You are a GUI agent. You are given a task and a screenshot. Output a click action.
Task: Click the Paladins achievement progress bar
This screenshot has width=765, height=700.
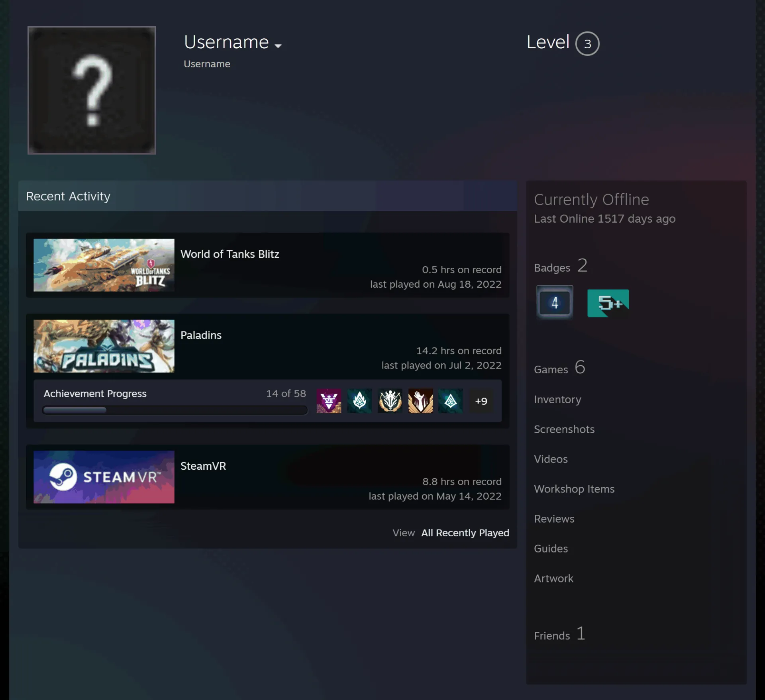tap(175, 410)
